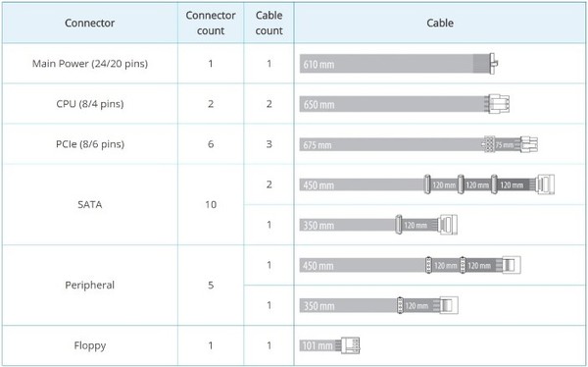Click the Peripheral end connector on 350 mm cable
Screen dimensions: 588x367
tap(449, 305)
